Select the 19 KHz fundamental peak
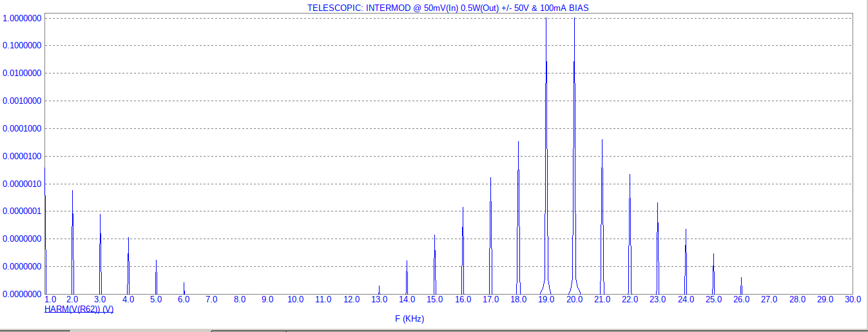Screen dimensions: 868x332 click(x=546, y=156)
